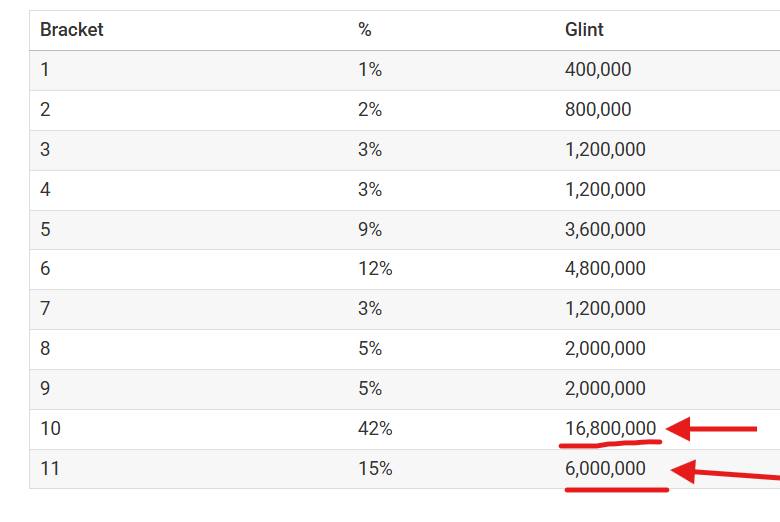Screen dimensions: 780x522
Task: Click the 12% percentage cell
Action: tap(375, 269)
